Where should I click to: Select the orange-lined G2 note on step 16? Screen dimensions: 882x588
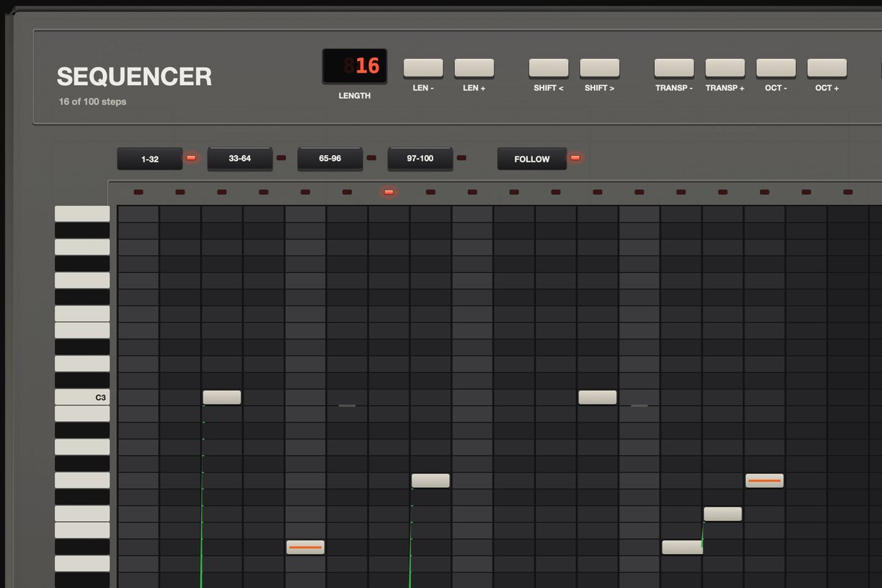tap(764, 481)
